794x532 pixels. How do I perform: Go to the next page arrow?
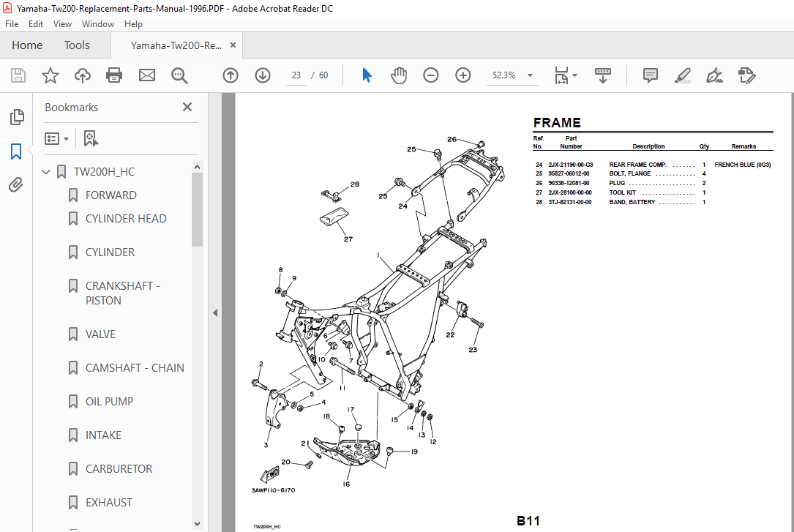tap(262, 75)
